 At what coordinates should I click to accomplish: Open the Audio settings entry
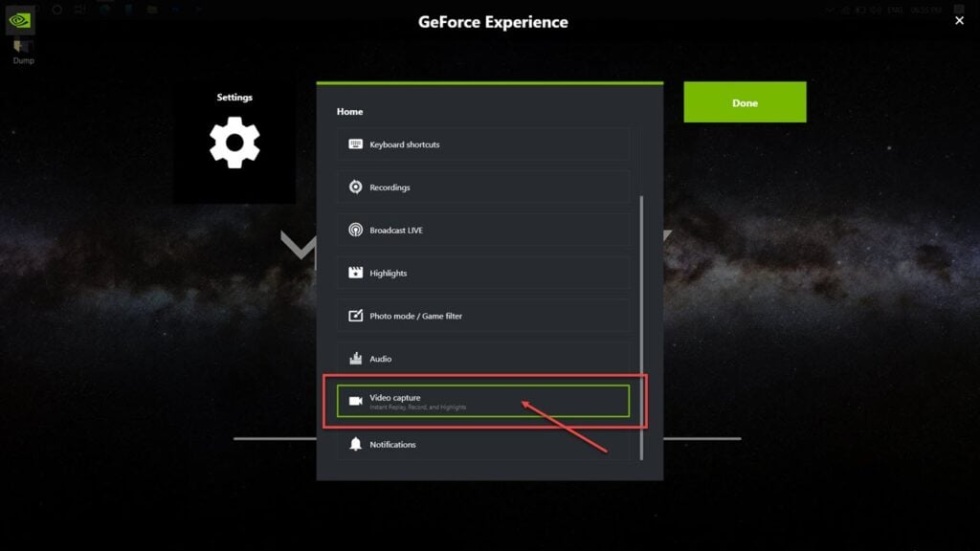point(483,358)
